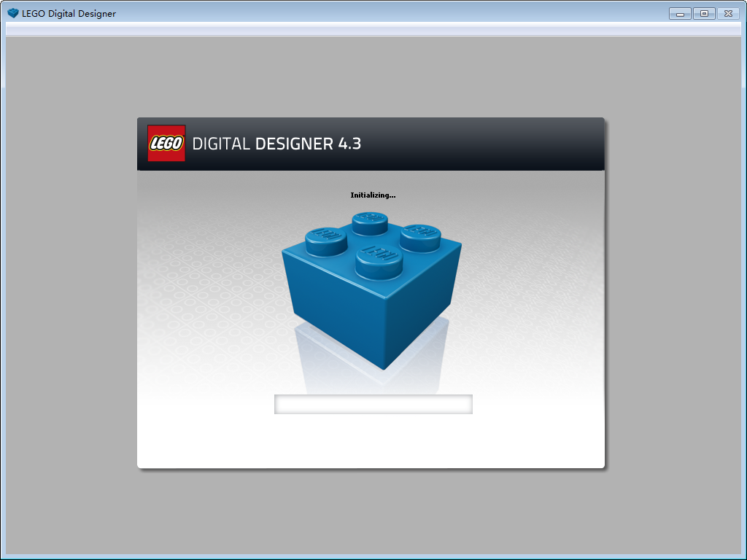Click the loading progress bar
Image resolution: width=747 pixels, height=560 pixels.
[373, 404]
